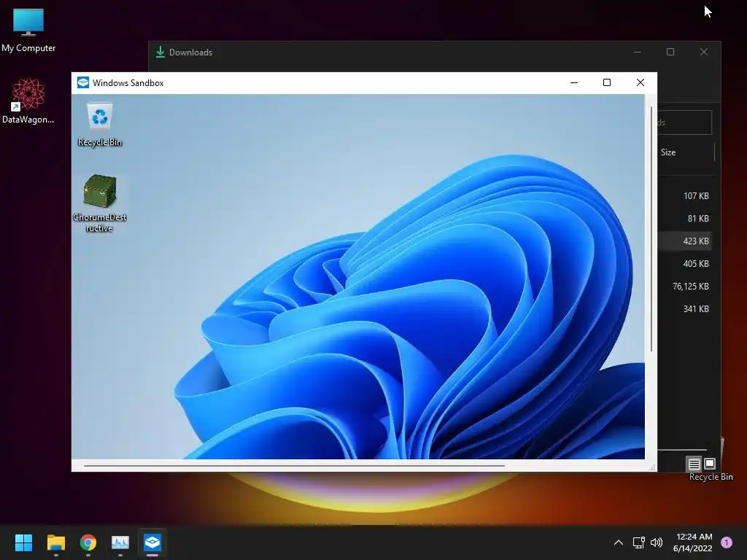Close the Downloads window
Image resolution: width=747 pixels, height=560 pixels.
pos(704,52)
